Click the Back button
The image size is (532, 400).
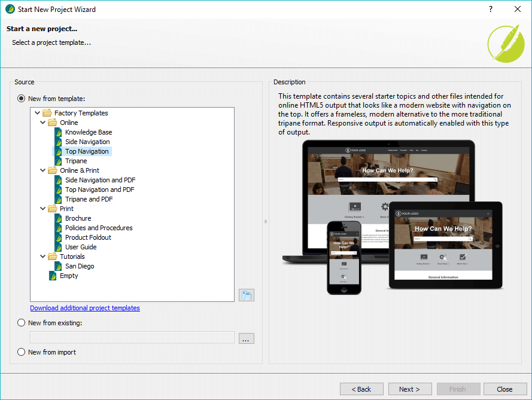tap(361, 389)
